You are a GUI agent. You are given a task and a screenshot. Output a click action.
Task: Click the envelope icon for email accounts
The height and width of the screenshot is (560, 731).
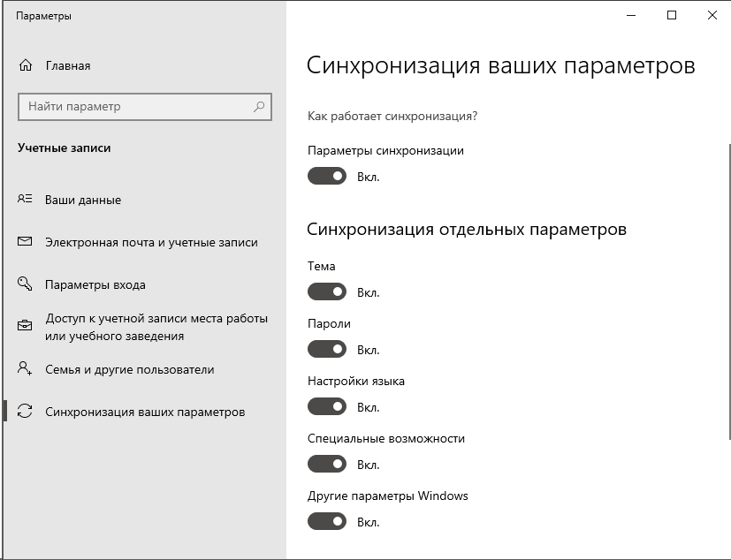point(25,242)
